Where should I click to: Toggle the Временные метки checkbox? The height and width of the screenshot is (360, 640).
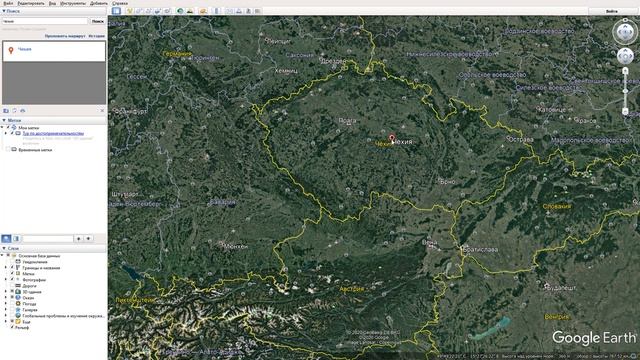[8, 150]
